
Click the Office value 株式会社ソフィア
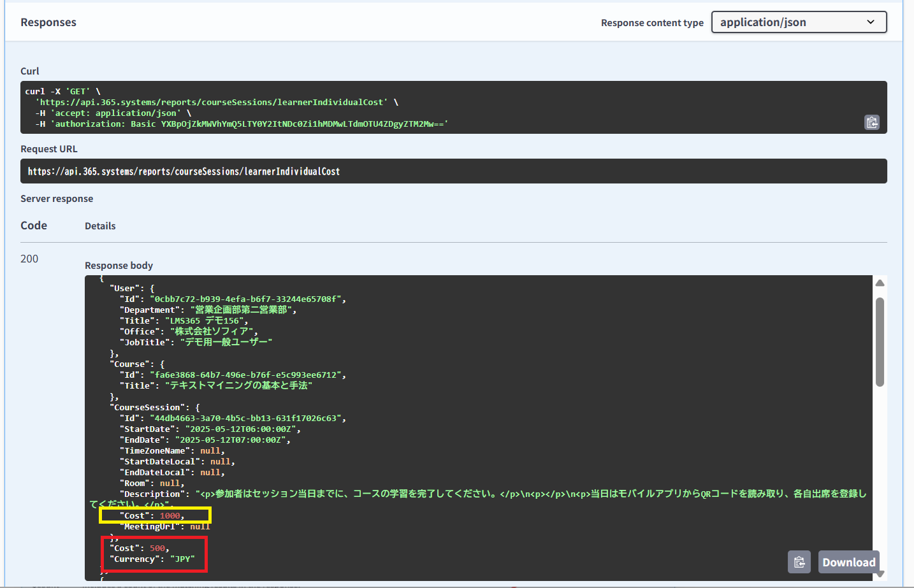(x=212, y=332)
